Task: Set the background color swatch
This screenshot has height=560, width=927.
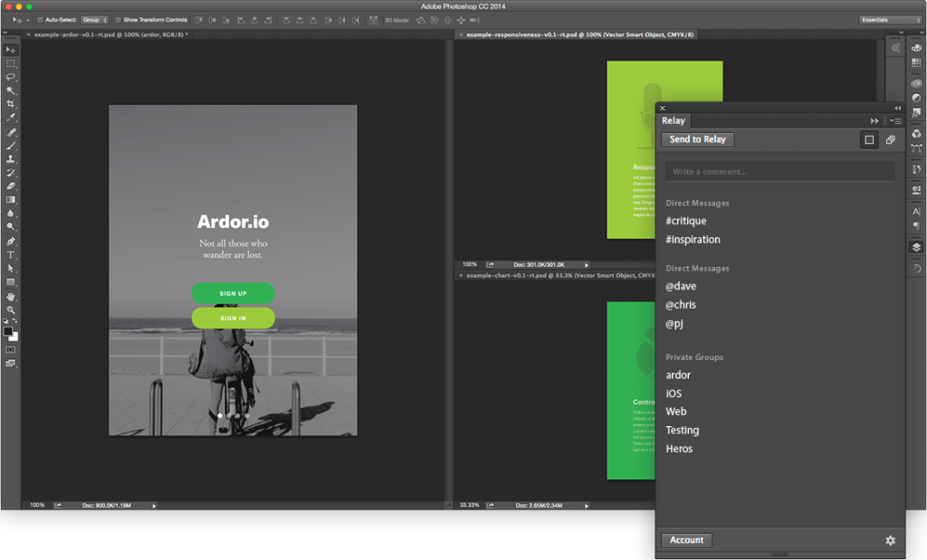Action: 14,337
